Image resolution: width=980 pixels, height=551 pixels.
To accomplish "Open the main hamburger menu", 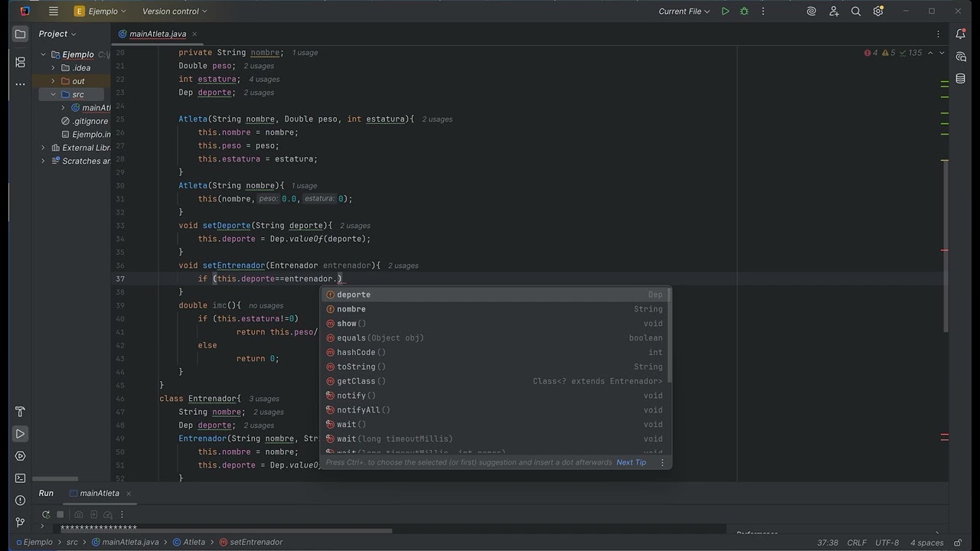I will [53, 11].
